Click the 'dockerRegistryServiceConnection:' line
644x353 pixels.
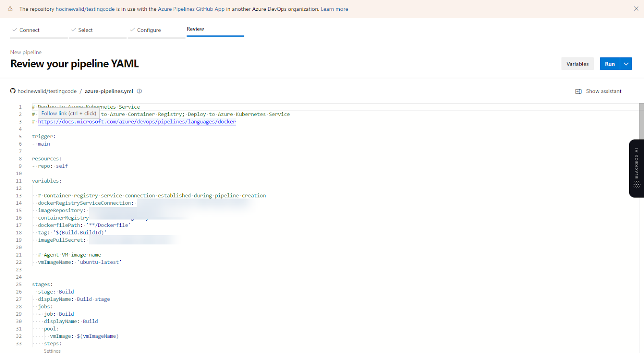[x=86, y=203]
